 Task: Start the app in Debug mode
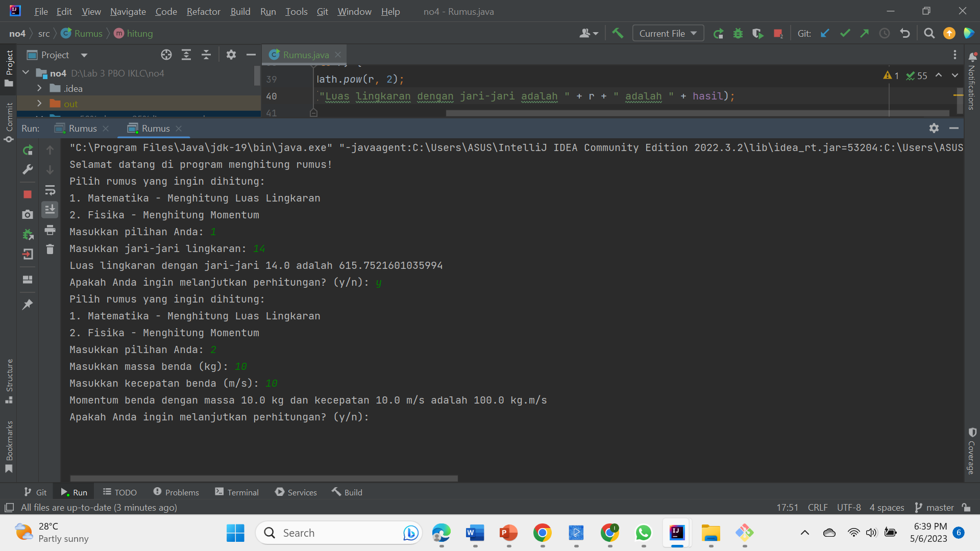(738, 33)
